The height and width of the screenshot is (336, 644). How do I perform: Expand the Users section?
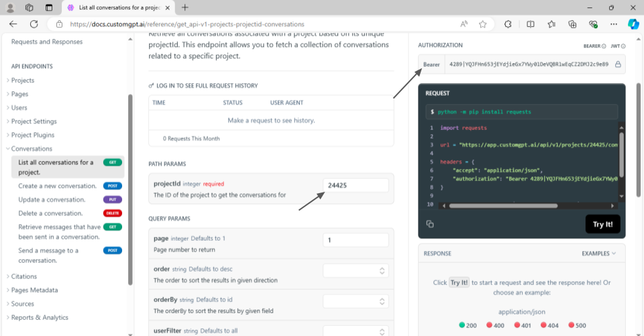click(x=19, y=107)
